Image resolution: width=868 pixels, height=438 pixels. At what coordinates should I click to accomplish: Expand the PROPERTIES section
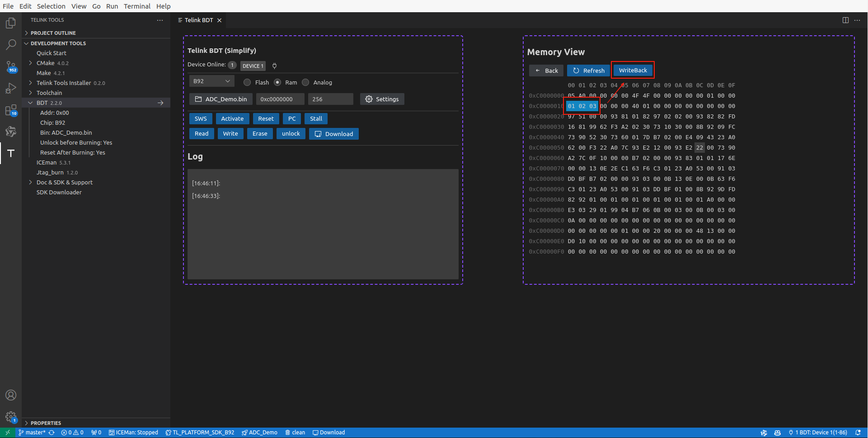tap(46, 423)
